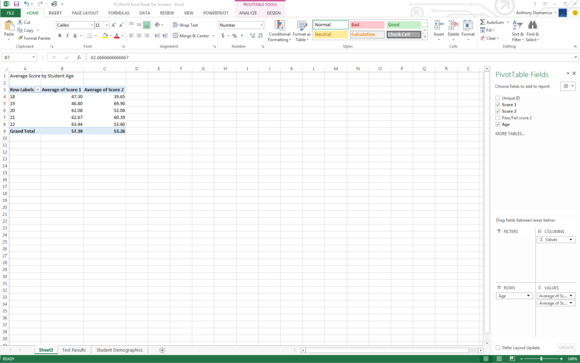
Task: Switch to the FORMULAS ribbon tab
Action: click(x=119, y=13)
